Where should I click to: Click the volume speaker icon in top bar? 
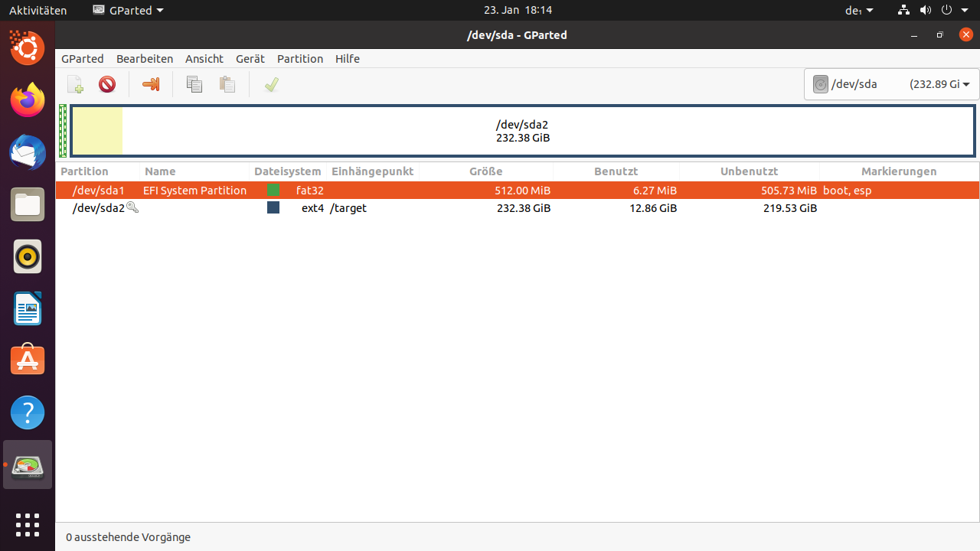(926, 10)
